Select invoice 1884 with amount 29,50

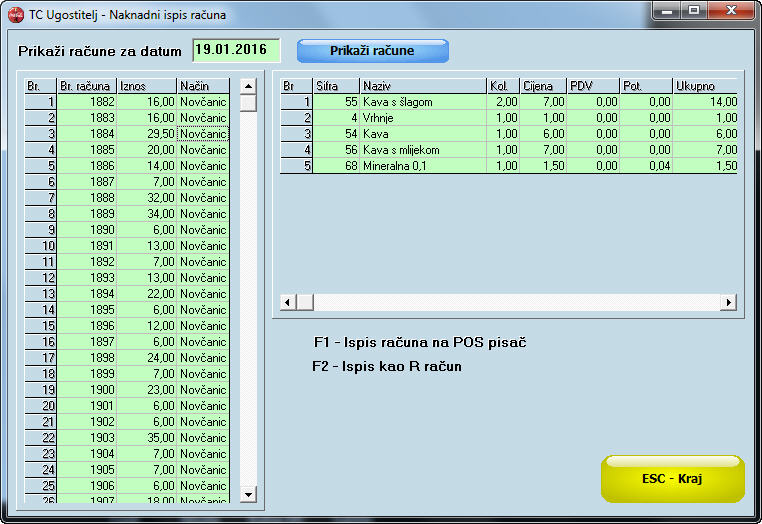click(87, 134)
